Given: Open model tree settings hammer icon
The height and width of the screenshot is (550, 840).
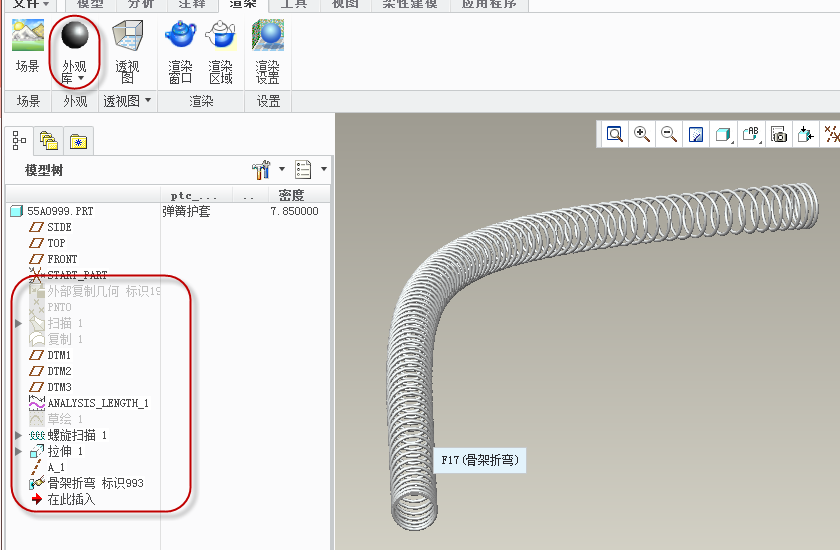Looking at the screenshot, I should click(261, 170).
